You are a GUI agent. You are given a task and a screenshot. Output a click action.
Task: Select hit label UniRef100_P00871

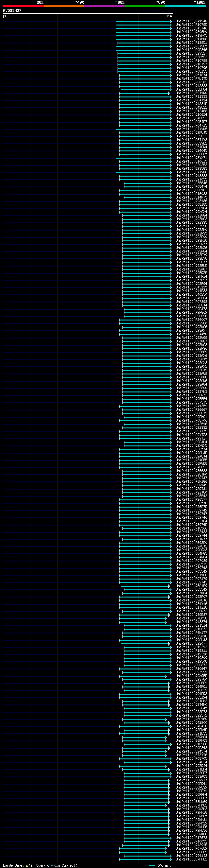191,413
